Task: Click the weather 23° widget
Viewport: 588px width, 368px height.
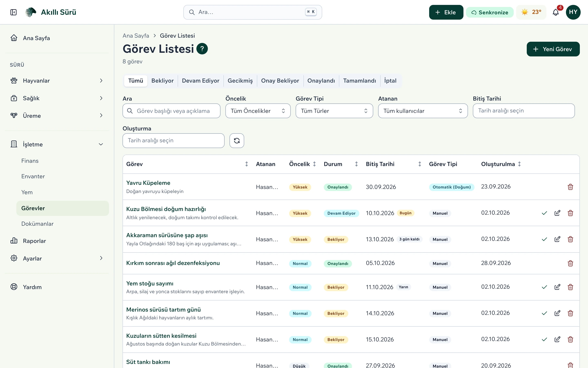Action: click(531, 12)
